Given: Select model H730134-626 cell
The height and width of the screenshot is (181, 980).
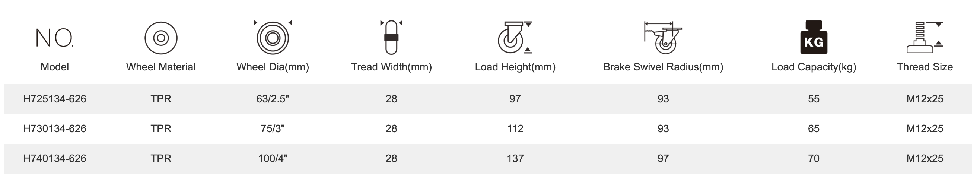Looking at the screenshot, I should tap(55, 128).
